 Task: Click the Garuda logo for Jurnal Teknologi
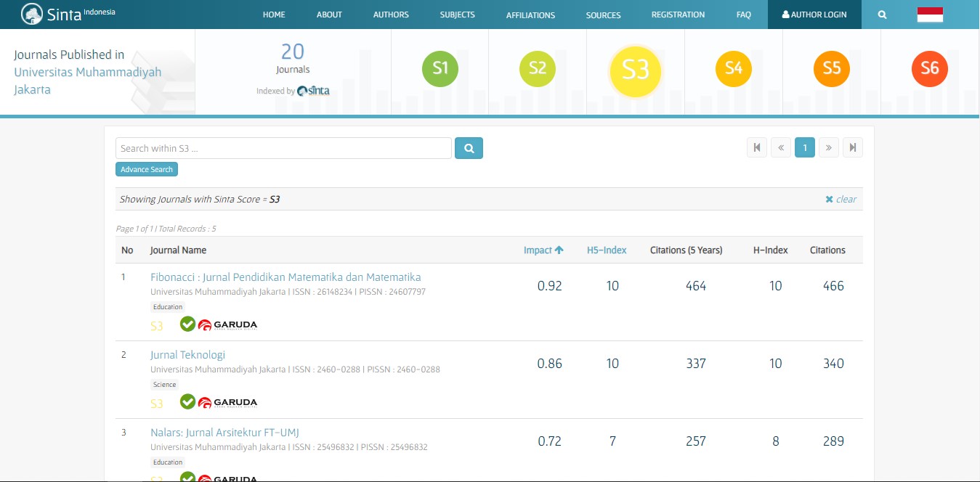pyautogui.click(x=228, y=402)
